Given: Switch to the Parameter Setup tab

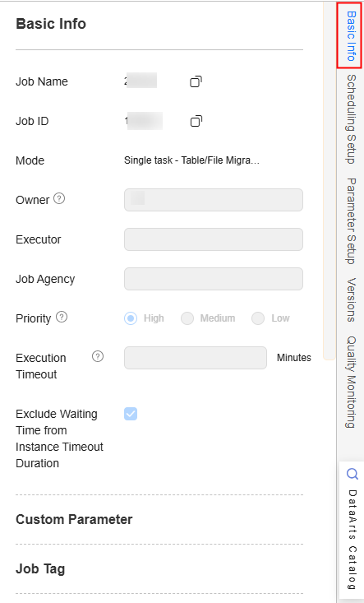Looking at the screenshot, I should click(x=351, y=221).
